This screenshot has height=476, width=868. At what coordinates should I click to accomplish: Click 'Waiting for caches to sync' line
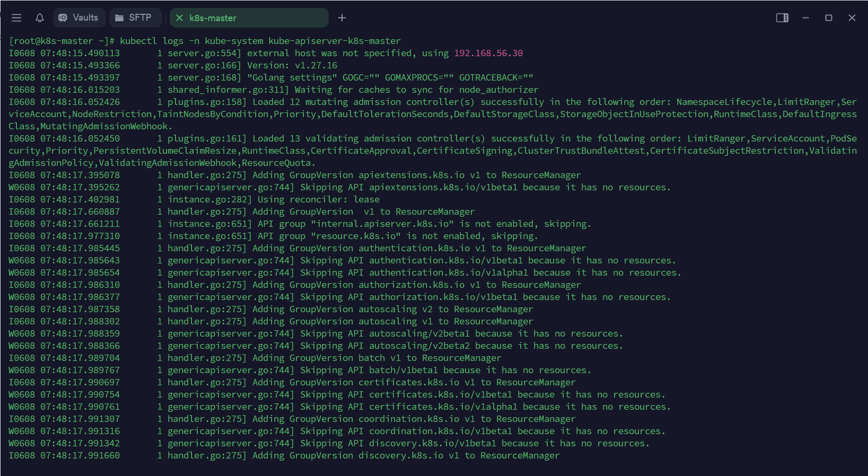coord(274,90)
